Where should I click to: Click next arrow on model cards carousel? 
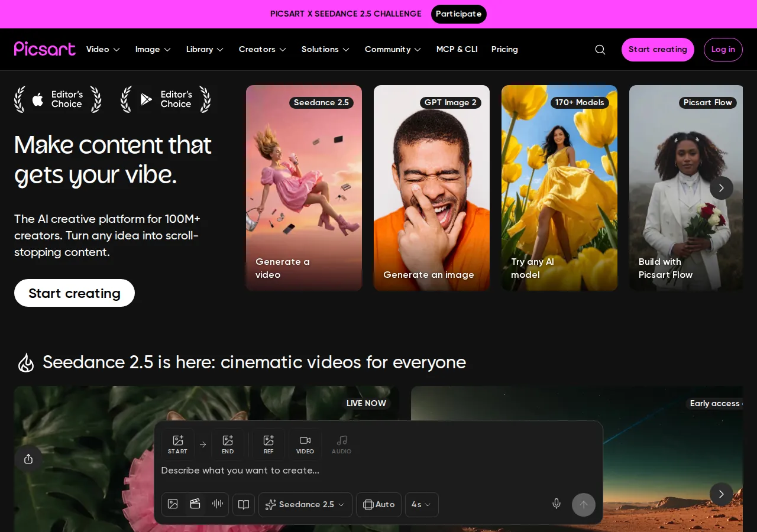coord(722,188)
